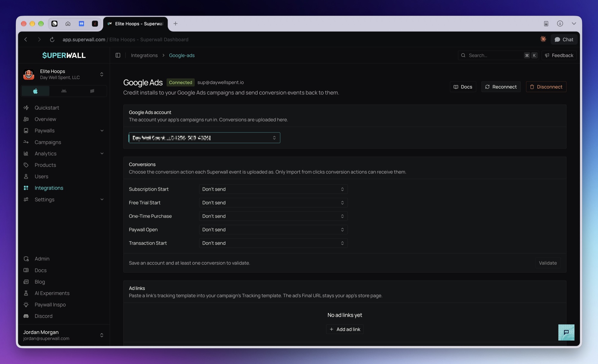Reload the page with refresh icon

pyautogui.click(x=52, y=39)
